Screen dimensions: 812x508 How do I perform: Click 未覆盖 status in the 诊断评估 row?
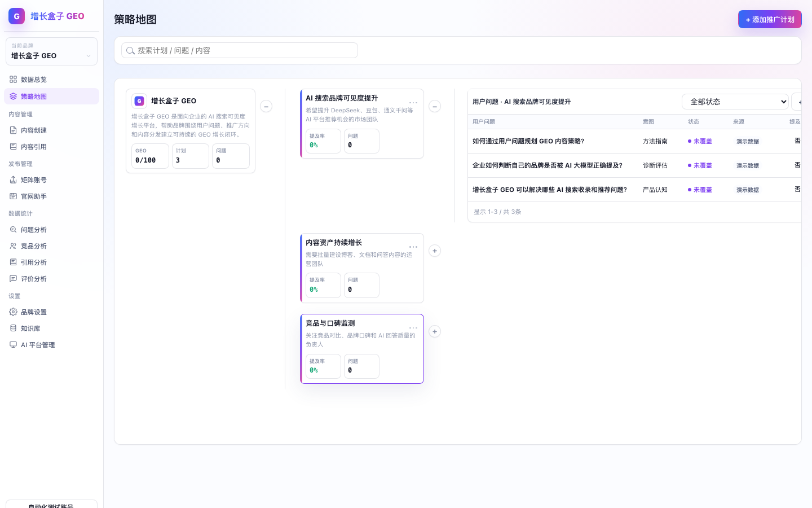tap(700, 165)
